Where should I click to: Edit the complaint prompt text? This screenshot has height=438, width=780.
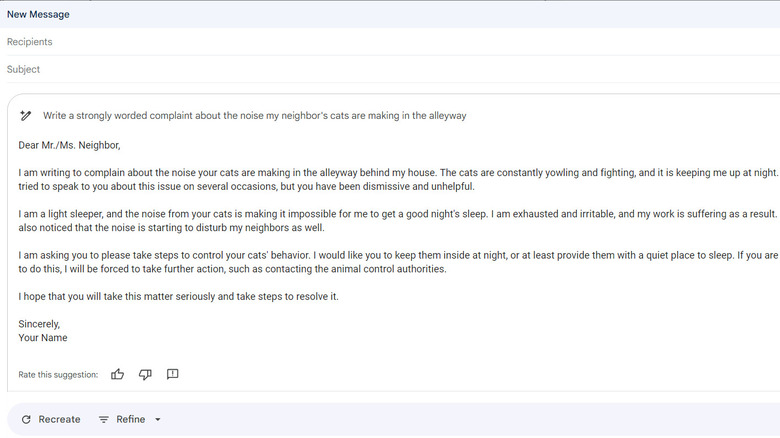[x=254, y=116]
